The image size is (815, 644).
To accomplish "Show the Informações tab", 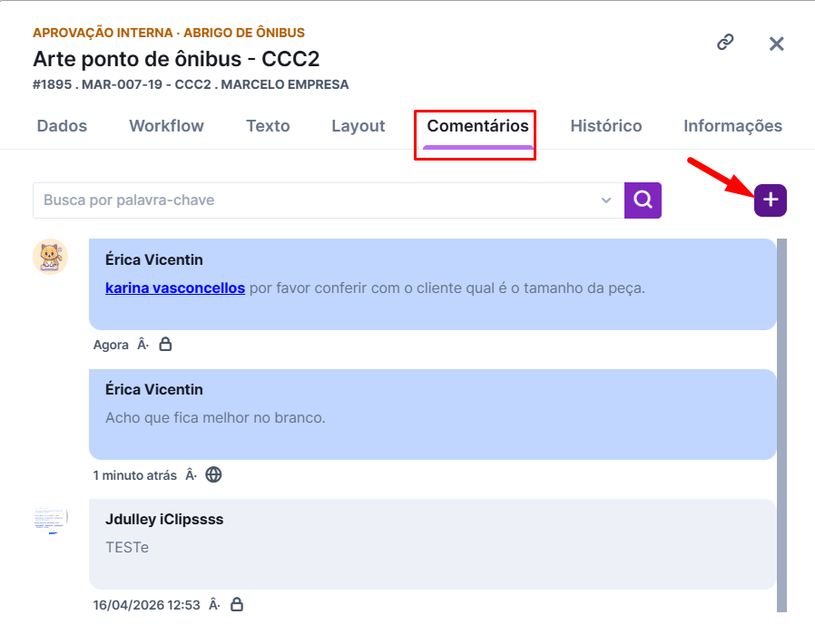I will tap(733, 126).
